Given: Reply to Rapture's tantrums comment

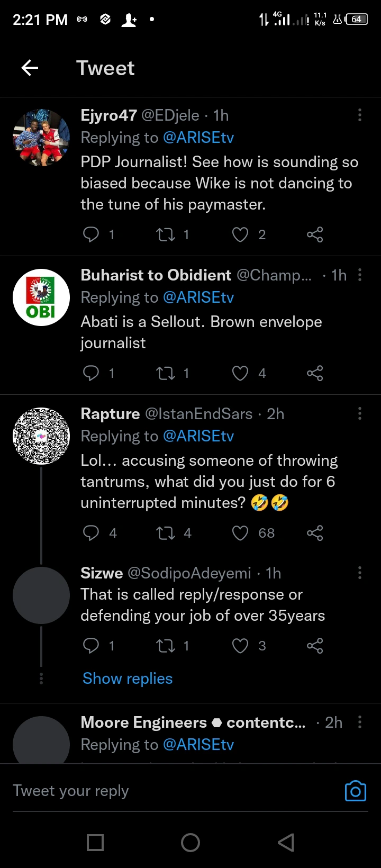Looking at the screenshot, I should (91, 533).
